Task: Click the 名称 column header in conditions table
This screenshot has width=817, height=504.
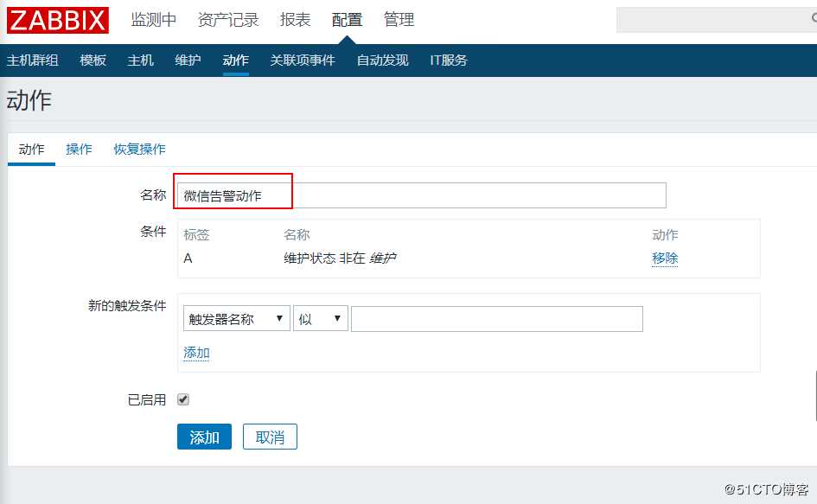Action: 297,234
